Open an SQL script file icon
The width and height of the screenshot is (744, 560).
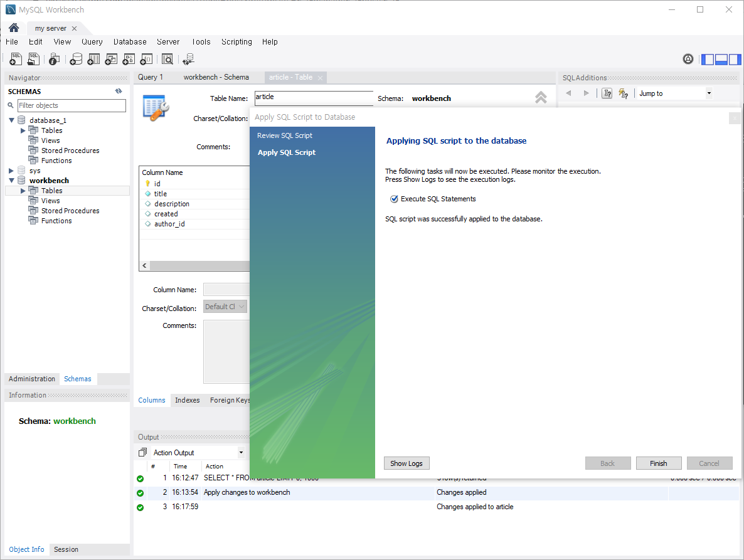pos(33,59)
